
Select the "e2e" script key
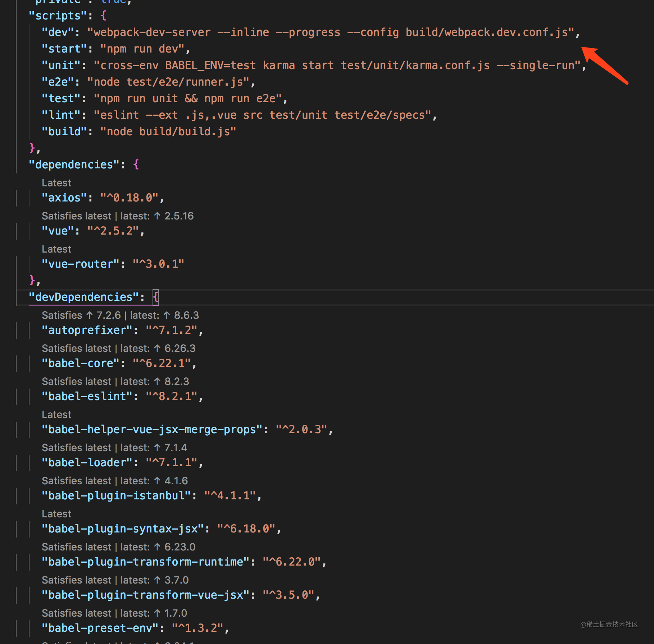58,82
